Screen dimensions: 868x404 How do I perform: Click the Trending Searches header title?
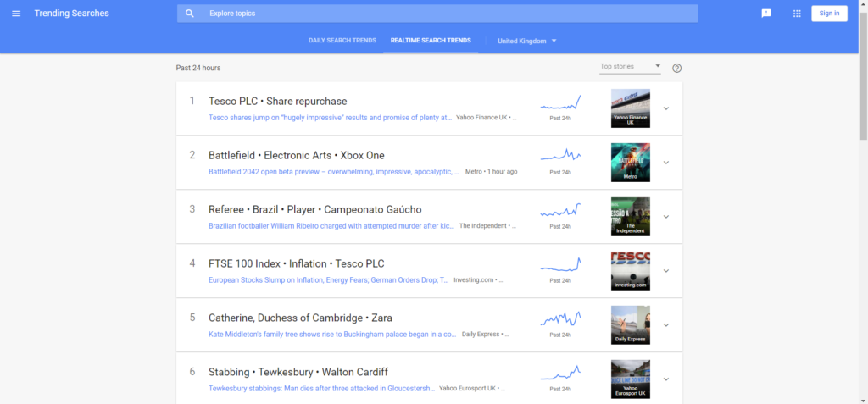click(x=72, y=14)
